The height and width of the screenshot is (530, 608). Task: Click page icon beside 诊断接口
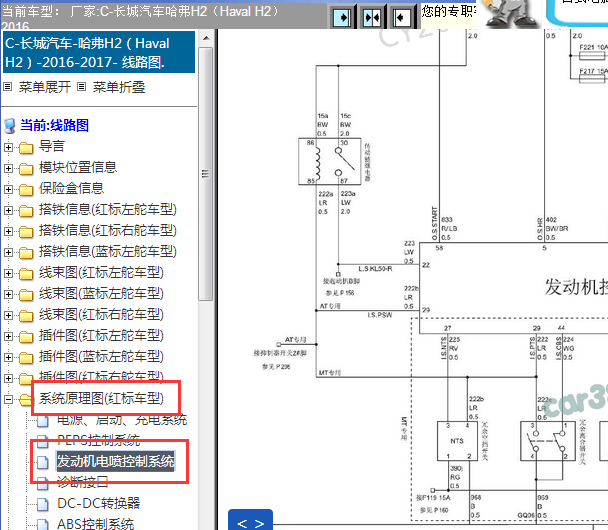[x=43, y=483]
